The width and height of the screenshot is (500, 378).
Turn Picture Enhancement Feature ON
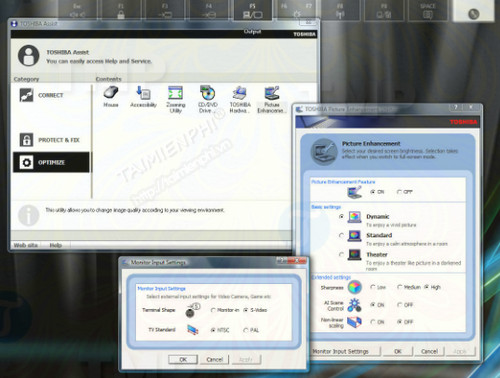pyautogui.click(x=373, y=192)
